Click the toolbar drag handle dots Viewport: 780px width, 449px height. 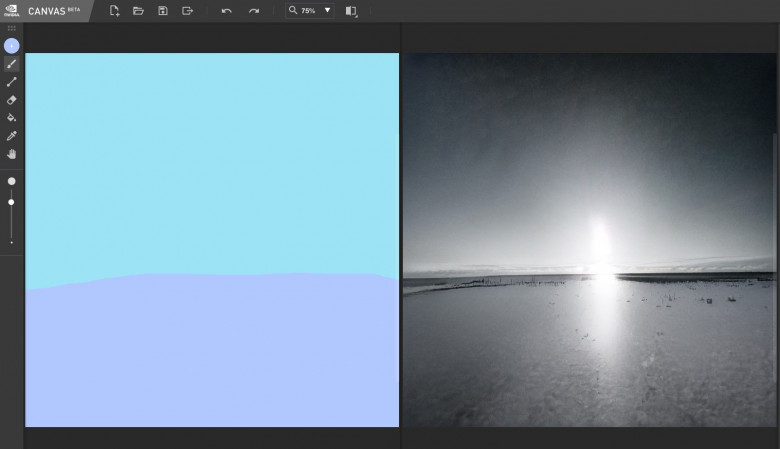pyautogui.click(x=12, y=29)
